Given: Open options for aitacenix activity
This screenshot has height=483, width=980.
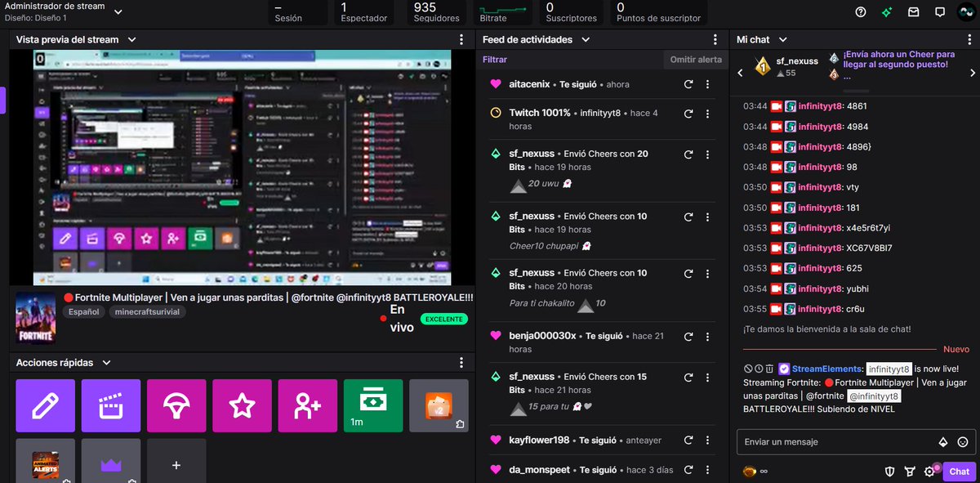Looking at the screenshot, I should (x=707, y=84).
